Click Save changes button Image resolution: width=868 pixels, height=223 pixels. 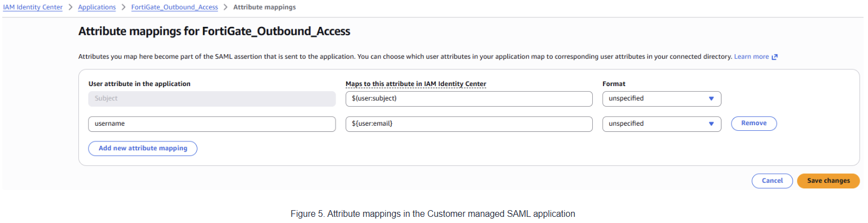pos(828,181)
